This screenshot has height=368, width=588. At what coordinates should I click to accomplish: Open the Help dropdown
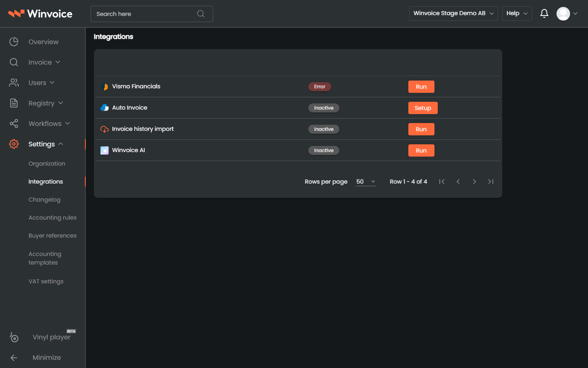point(517,13)
